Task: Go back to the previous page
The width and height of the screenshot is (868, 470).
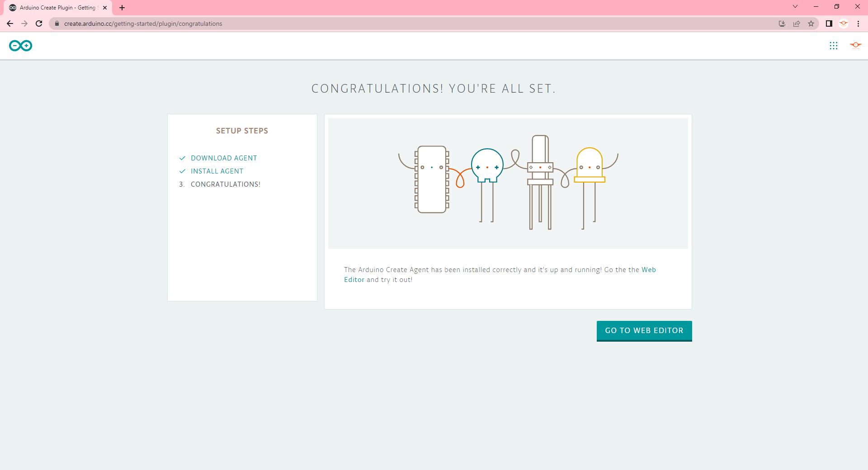Action: pyautogui.click(x=10, y=23)
